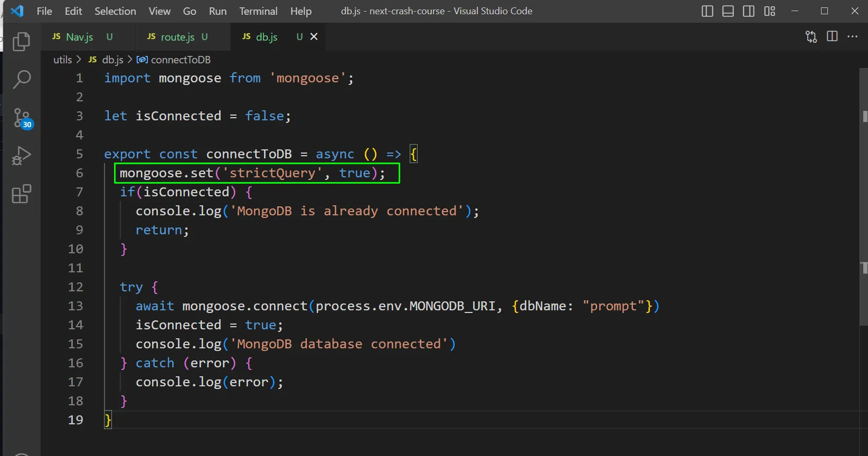The height and width of the screenshot is (456, 868).
Task: Open the editor More Actions ellipsis
Action: 852,36
